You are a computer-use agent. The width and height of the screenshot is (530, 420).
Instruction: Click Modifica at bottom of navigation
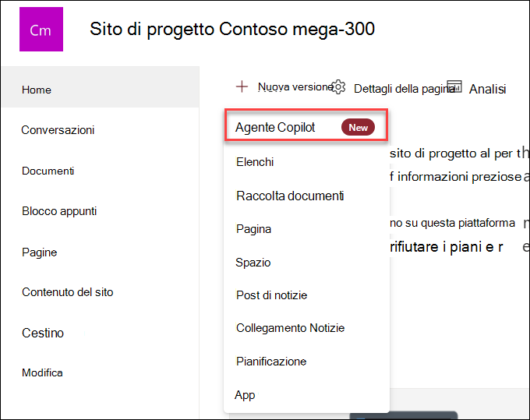point(42,372)
